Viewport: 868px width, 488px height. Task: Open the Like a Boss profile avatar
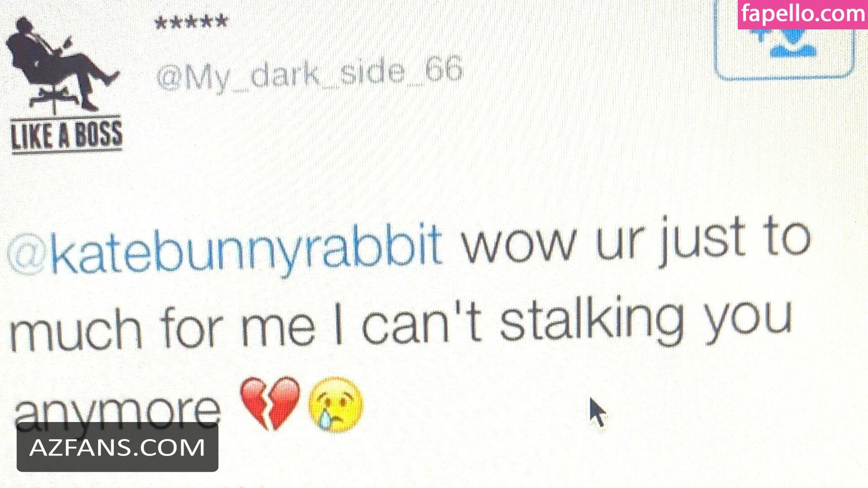pyautogui.click(x=64, y=84)
